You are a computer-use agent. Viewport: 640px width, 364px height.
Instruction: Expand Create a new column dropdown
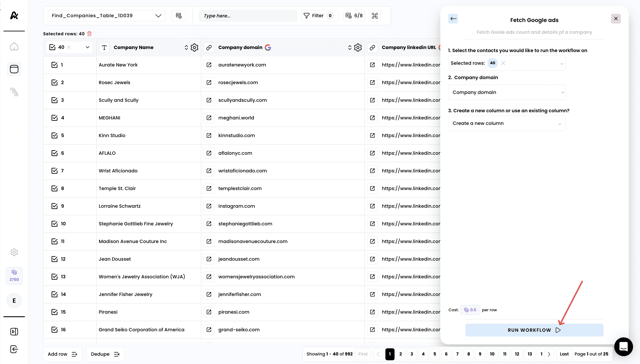[x=507, y=123]
